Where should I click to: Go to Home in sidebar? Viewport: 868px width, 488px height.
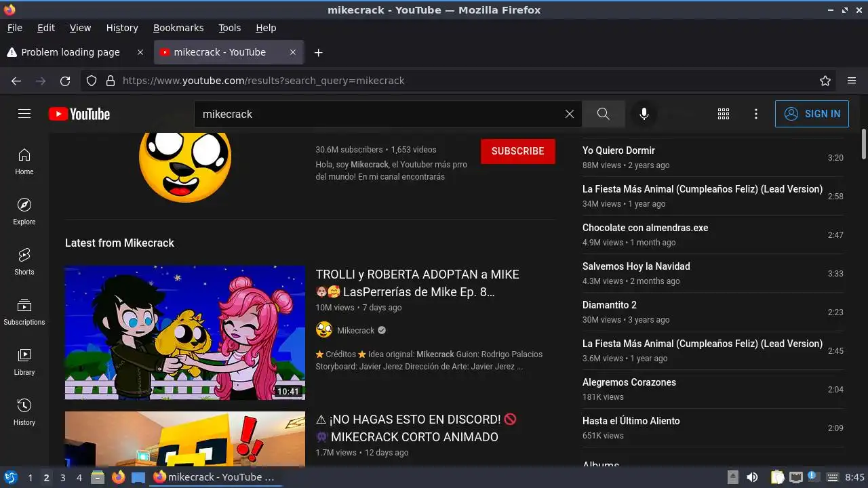[x=24, y=161]
